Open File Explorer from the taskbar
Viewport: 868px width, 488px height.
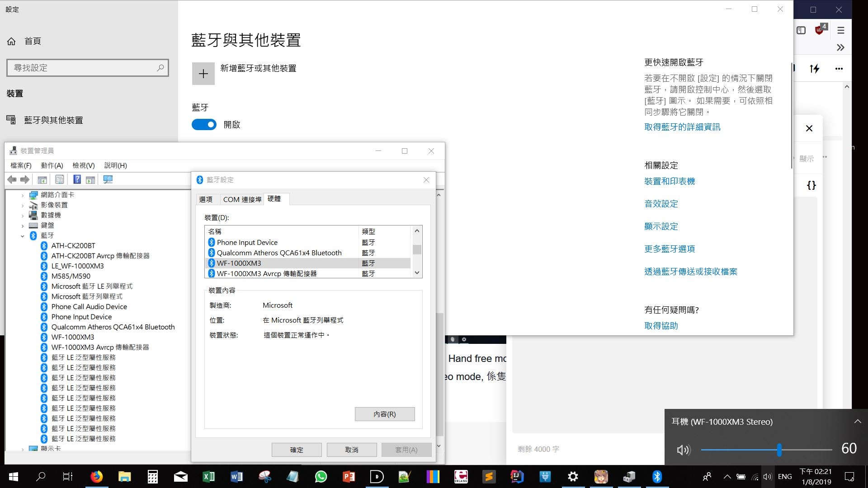[x=124, y=477]
